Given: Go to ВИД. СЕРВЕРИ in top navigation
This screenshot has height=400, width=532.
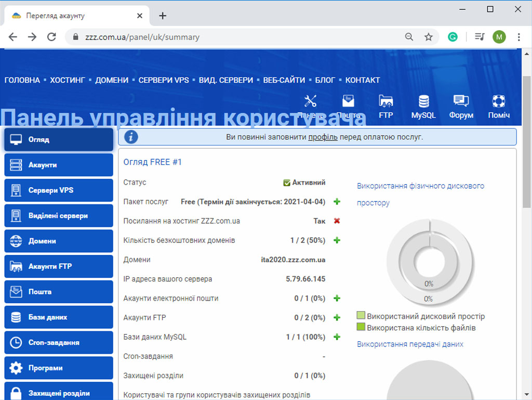Looking at the screenshot, I should 226,80.
